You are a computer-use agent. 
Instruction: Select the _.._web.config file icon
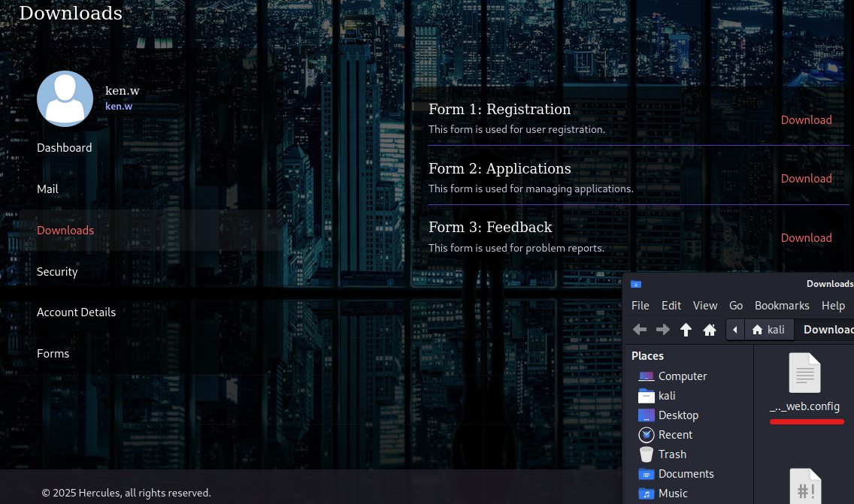[805, 373]
